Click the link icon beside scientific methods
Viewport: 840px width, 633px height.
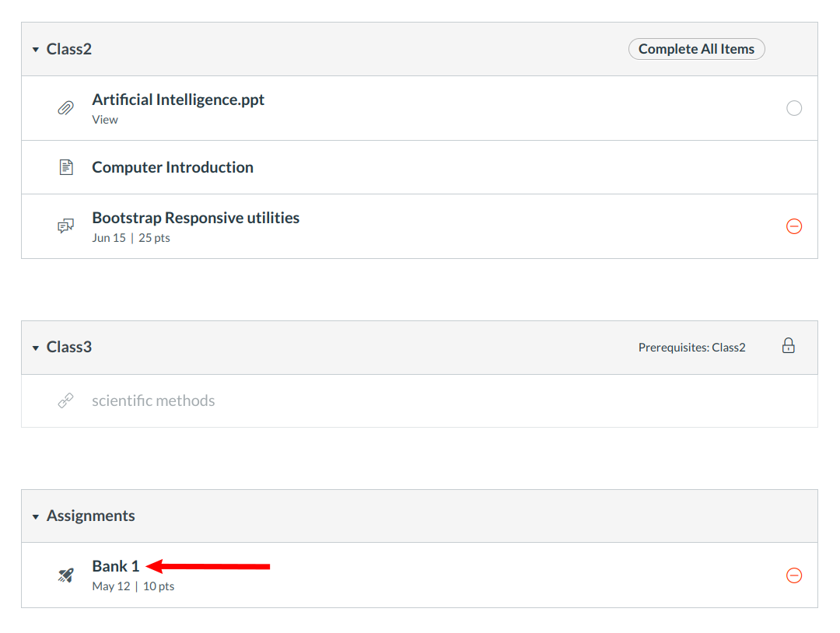pos(66,401)
